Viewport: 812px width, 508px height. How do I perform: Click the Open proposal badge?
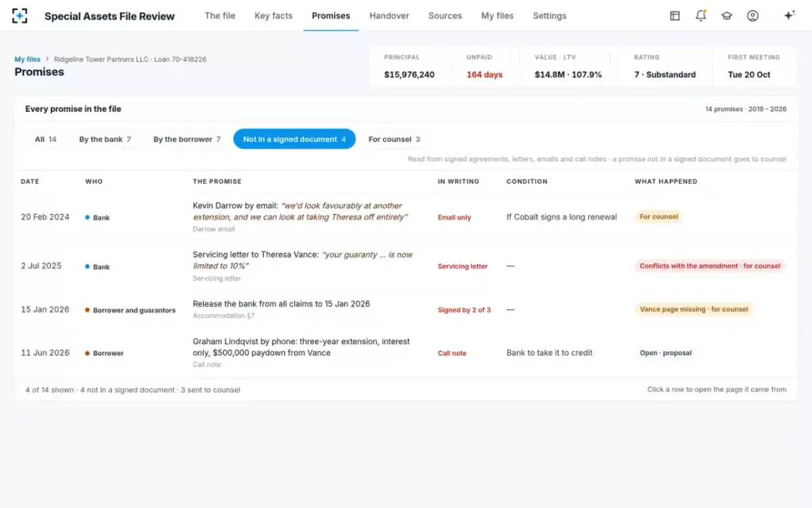[x=666, y=353]
